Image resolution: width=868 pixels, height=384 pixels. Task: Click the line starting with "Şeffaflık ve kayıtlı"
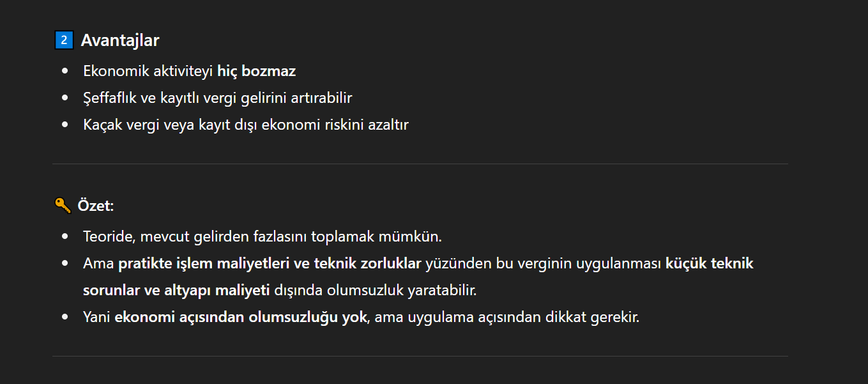217,98
